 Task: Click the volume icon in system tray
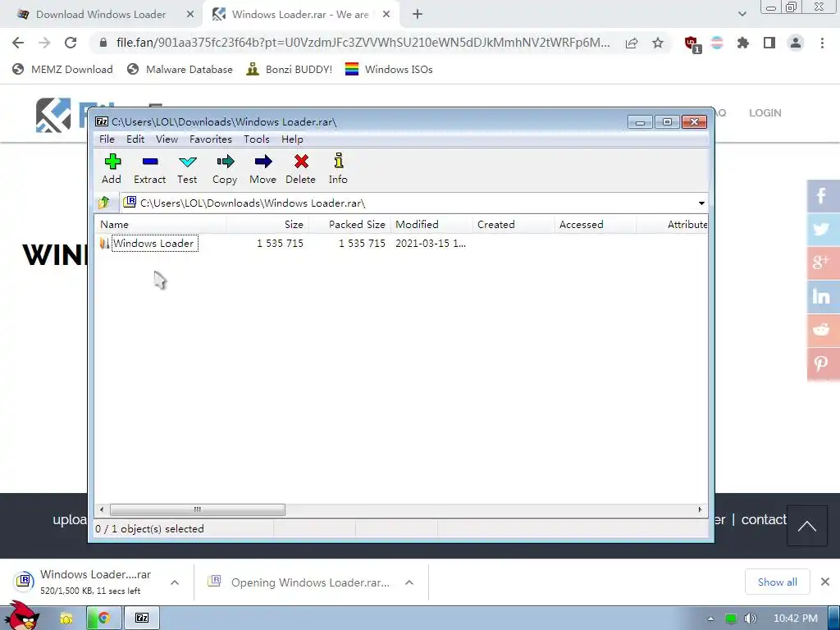pos(750,619)
